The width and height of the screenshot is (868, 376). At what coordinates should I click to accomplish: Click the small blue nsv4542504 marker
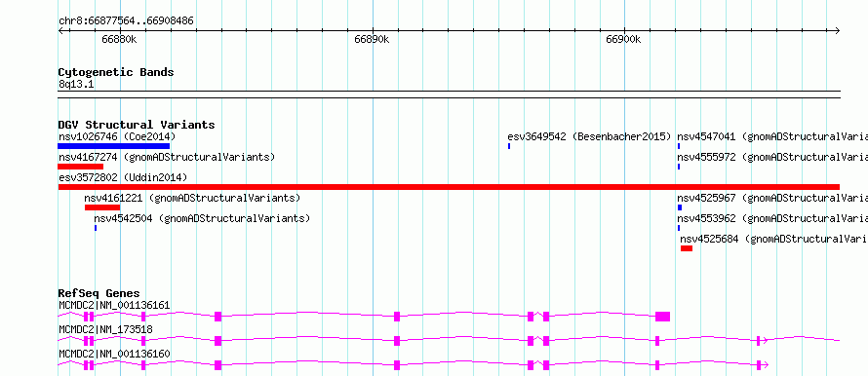pos(96,228)
